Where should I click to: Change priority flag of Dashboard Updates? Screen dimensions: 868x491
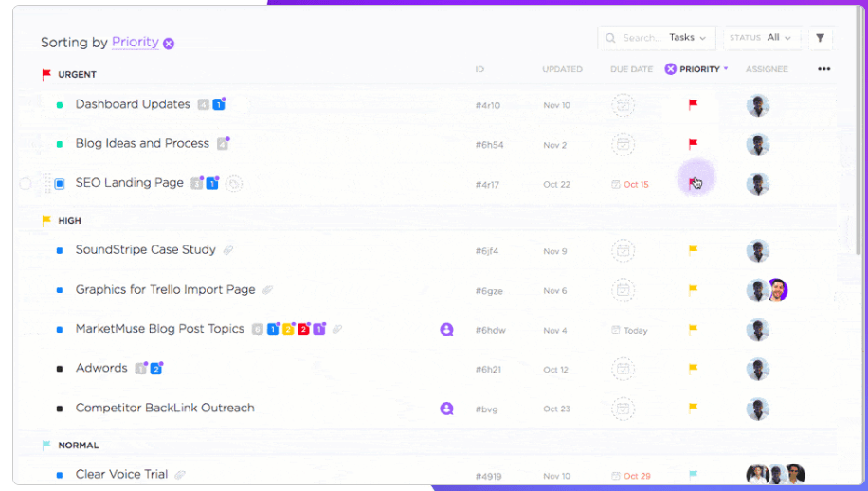[693, 104]
